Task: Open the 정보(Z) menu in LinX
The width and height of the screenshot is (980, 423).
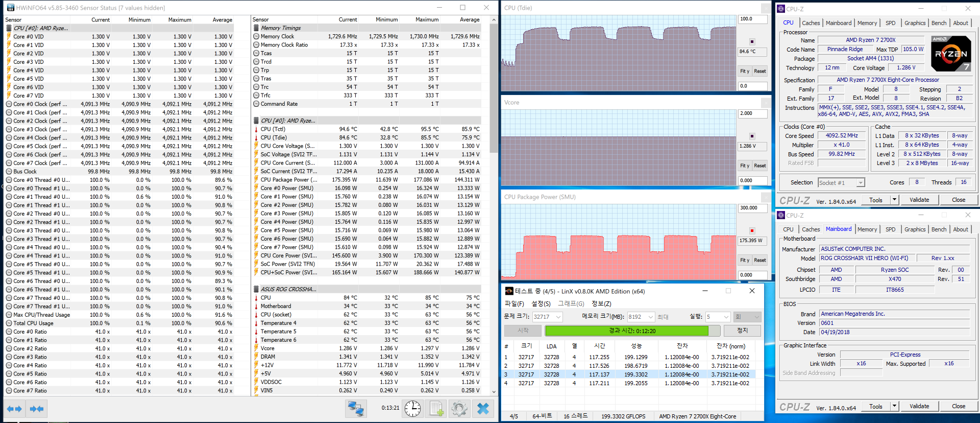Action: click(x=601, y=303)
